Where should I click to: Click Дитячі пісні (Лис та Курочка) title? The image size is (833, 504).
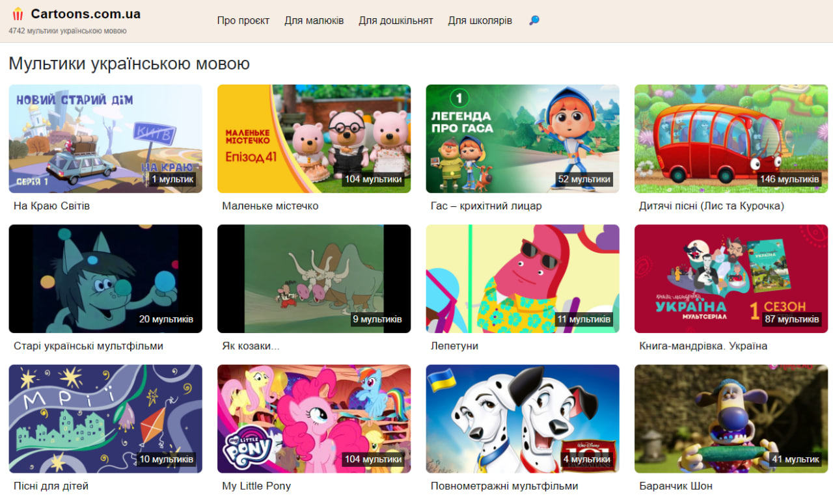(712, 206)
